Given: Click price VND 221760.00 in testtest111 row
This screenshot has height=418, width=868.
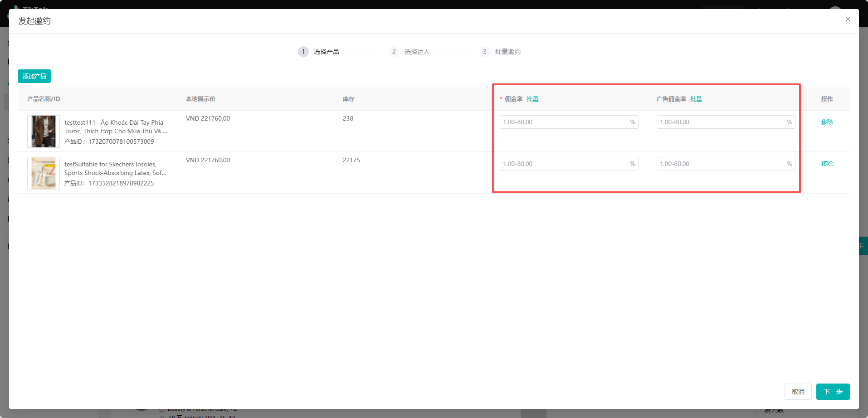Looking at the screenshot, I should click(208, 118).
